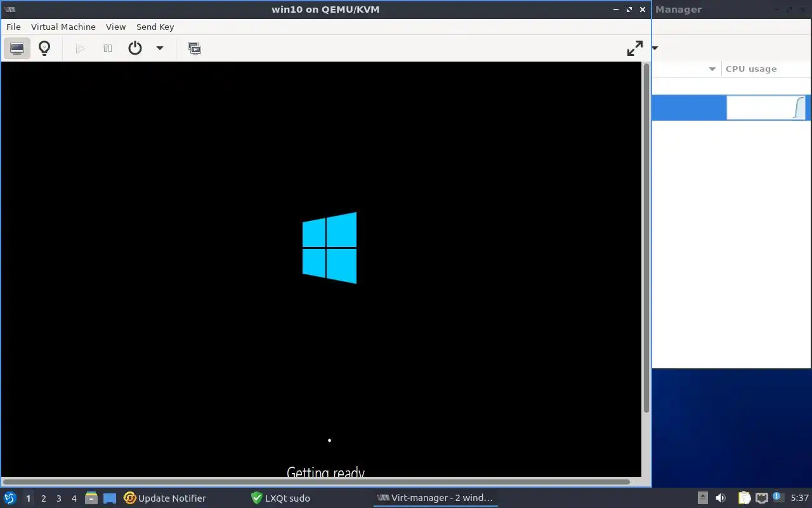Open the File menu
Screen dimensions: 812x508
tap(13, 27)
